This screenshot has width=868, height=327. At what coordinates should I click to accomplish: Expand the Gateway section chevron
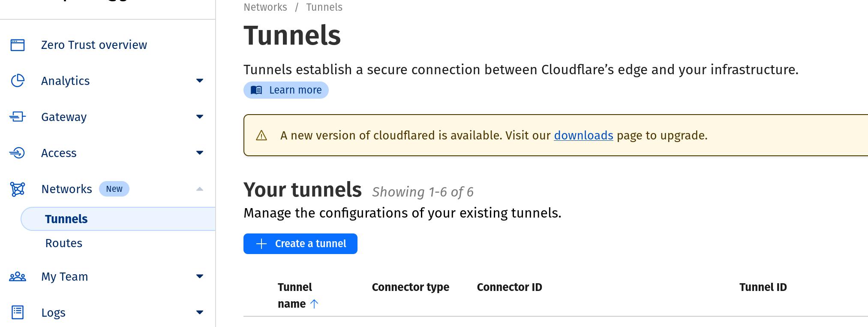click(x=199, y=117)
